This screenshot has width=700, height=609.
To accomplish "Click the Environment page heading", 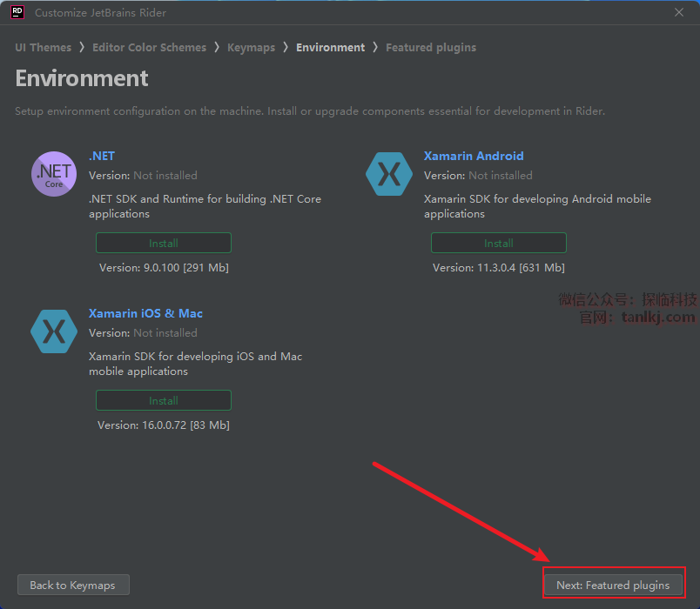I will (82, 78).
